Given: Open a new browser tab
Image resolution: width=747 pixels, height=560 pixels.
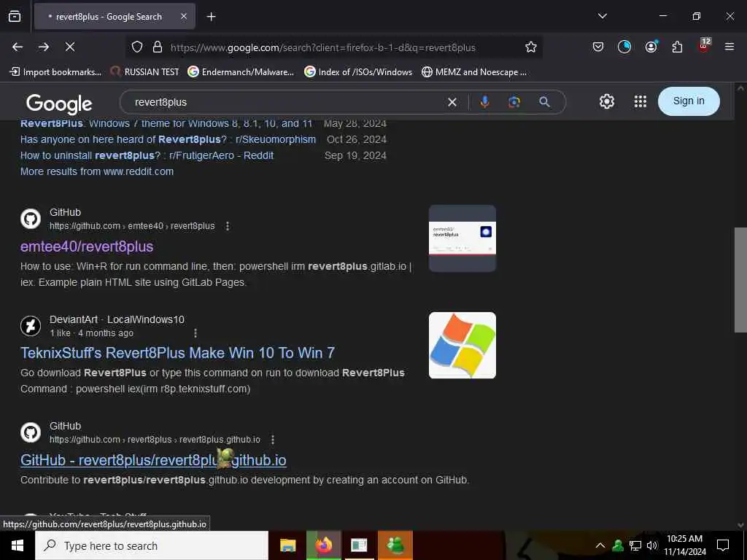Looking at the screenshot, I should [211, 17].
